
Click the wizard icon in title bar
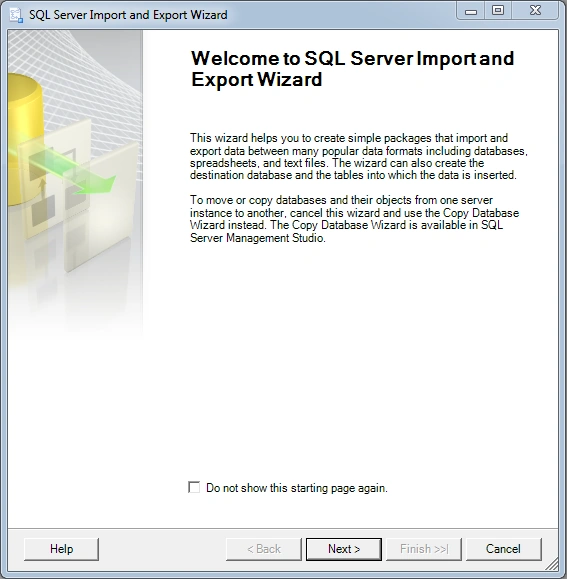[16, 15]
